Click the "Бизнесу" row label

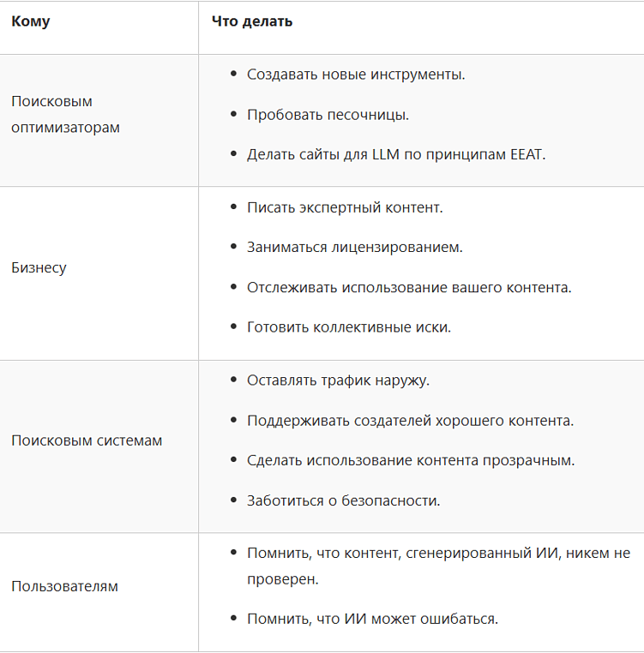(x=39, y=267)
